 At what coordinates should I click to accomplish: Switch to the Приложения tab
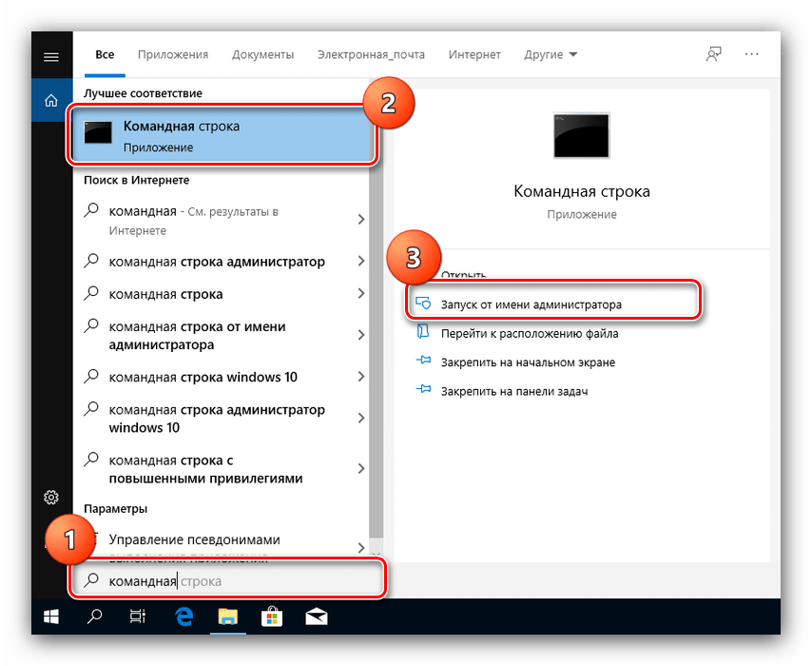pyautogui.click(x=172, y=55)
